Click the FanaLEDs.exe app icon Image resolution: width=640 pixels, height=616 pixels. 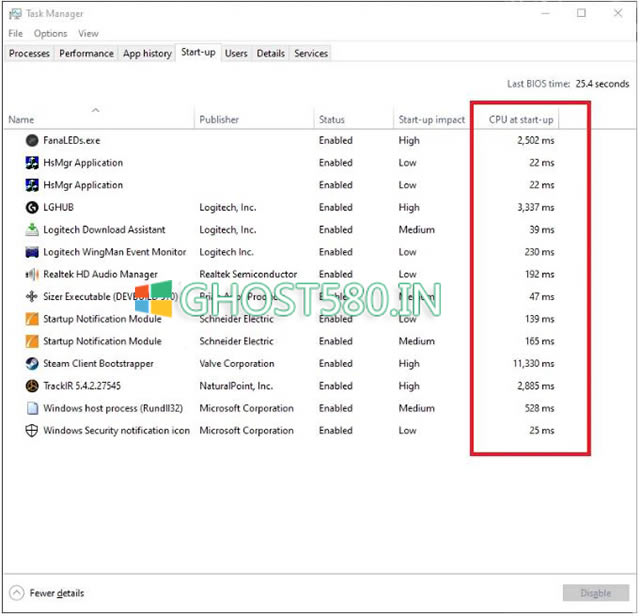pyautogui.click(x=32, y=140)
